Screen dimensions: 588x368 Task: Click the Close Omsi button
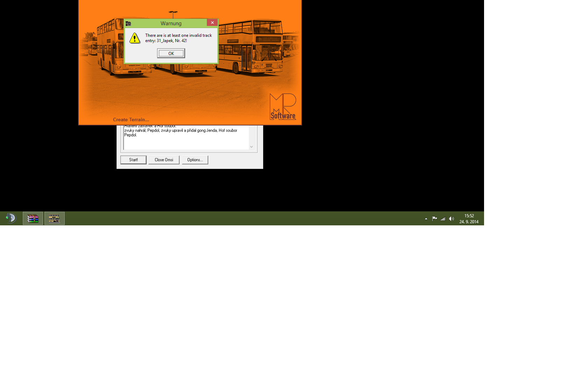(164, 160)
